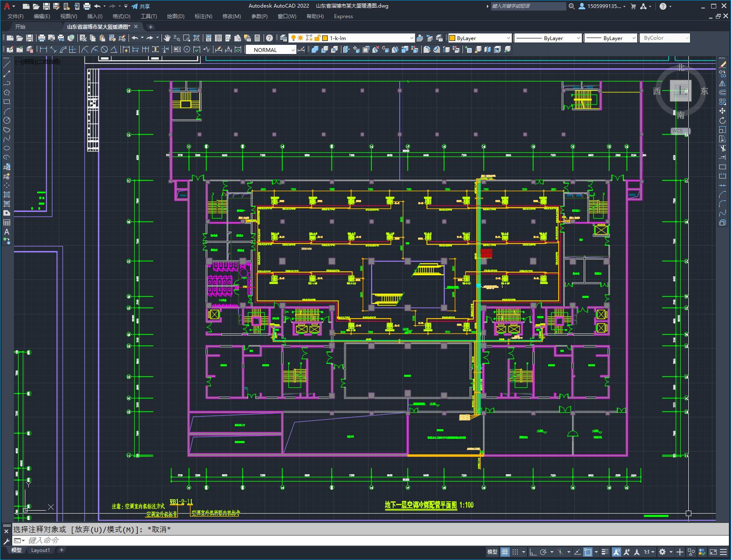Select the Table tool in draw toolbar
This screenshot has height=560, width=731.
click(x=7, y=222)
